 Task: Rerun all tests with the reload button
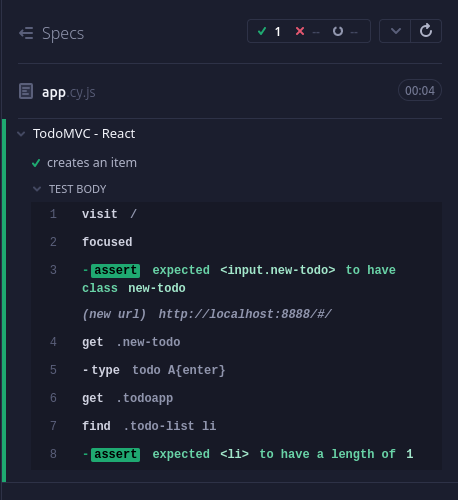426,31
